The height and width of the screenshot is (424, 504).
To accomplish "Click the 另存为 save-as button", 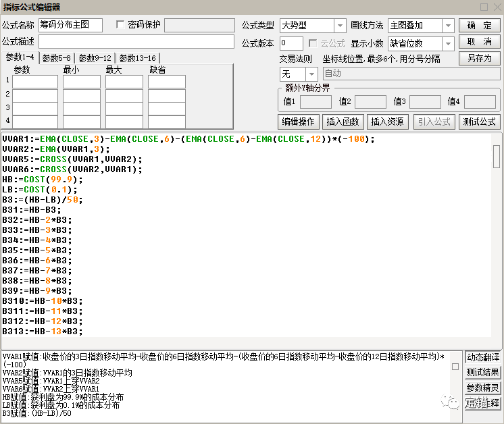I will point(479,59).
